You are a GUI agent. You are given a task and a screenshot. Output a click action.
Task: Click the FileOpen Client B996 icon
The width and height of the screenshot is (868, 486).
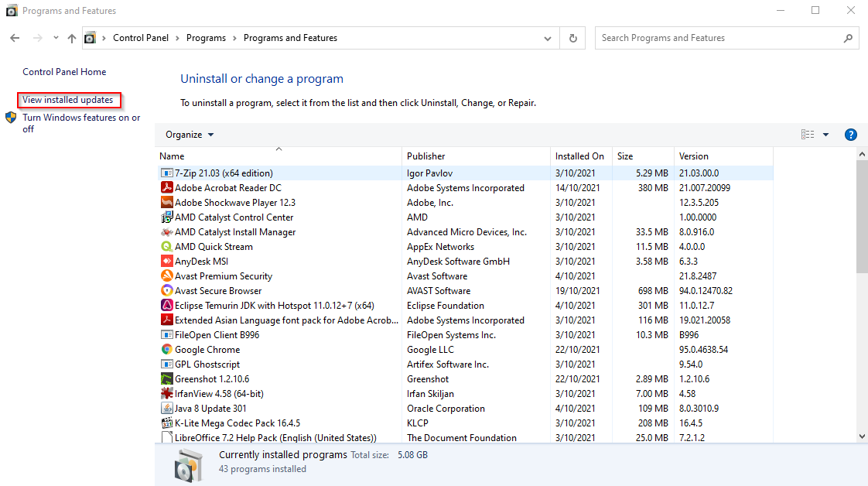pyautogui.click(x=166, y=334)
